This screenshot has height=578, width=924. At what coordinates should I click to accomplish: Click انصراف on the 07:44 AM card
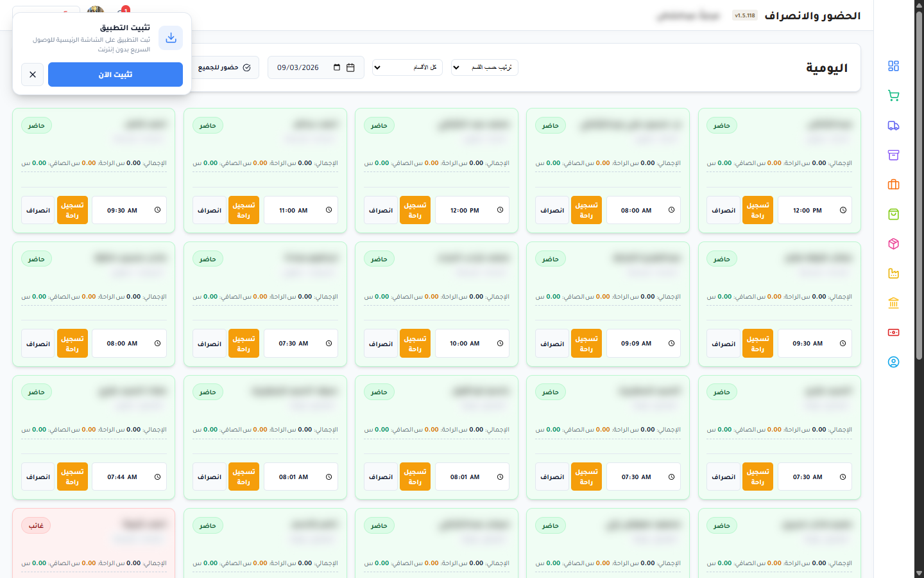tap(38, 477)
